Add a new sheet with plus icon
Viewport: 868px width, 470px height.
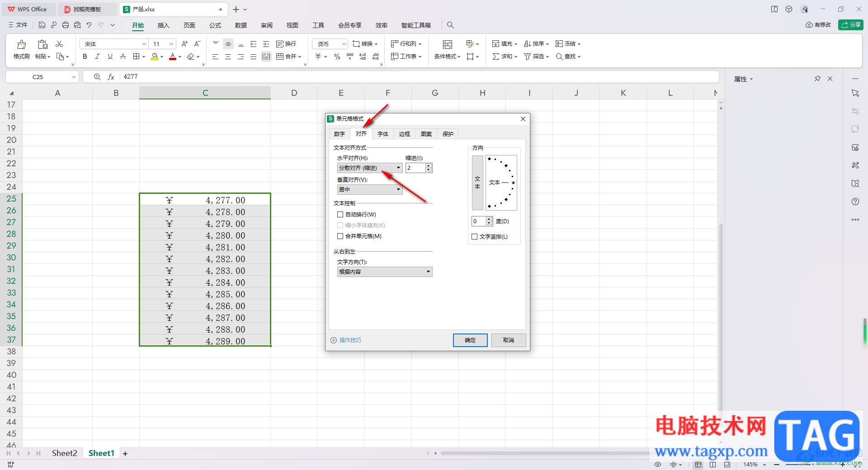125,454
